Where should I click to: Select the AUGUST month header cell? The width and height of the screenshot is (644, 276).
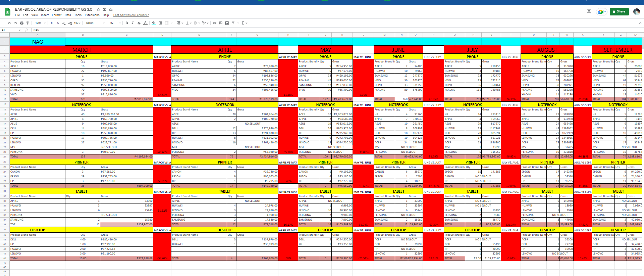point(547,50)
